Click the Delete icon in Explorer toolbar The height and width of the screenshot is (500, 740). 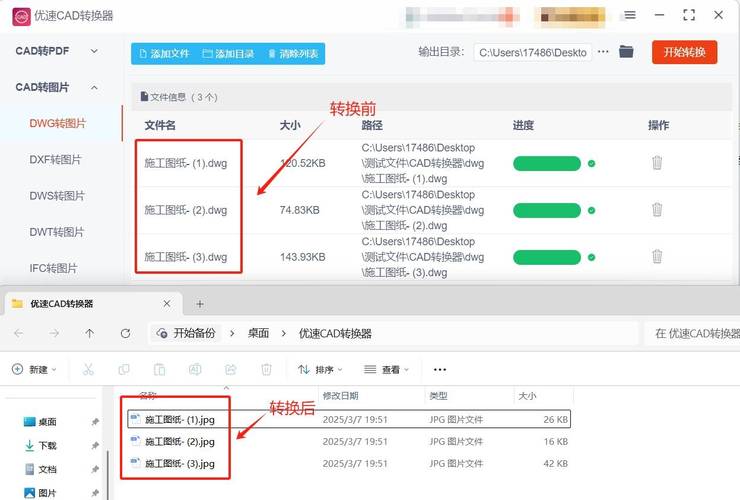pyautogui.click(x=266, y=369)
